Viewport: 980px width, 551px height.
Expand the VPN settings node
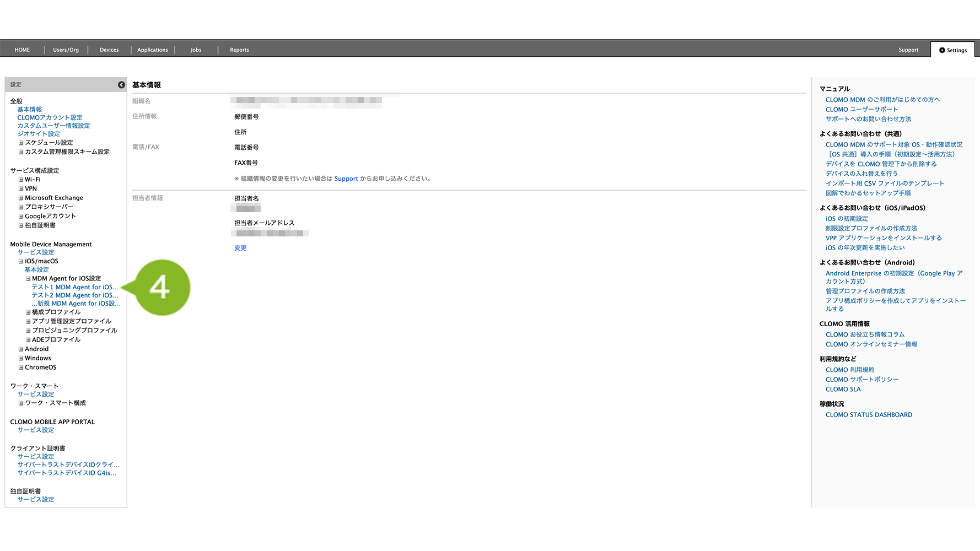click(21, 189)
